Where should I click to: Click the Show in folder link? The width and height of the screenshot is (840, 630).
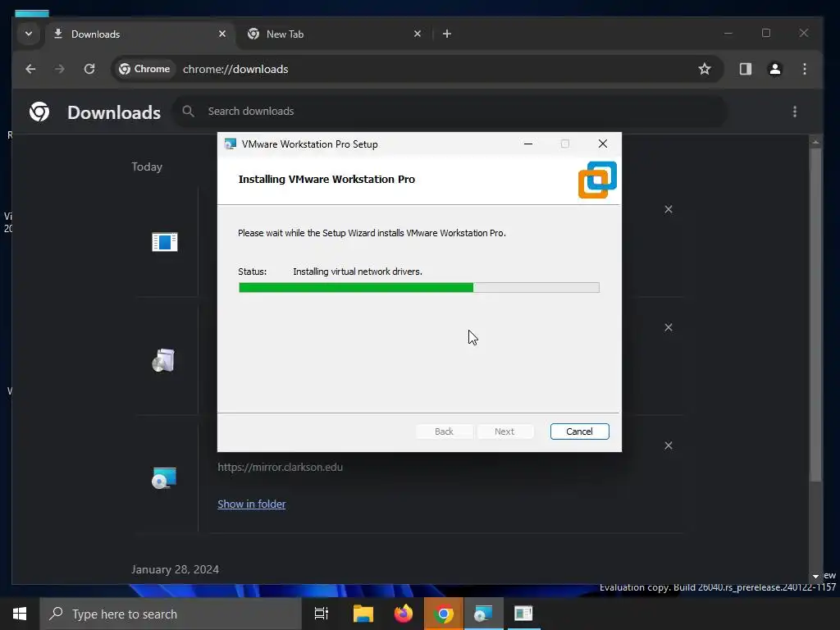point(251,504)
